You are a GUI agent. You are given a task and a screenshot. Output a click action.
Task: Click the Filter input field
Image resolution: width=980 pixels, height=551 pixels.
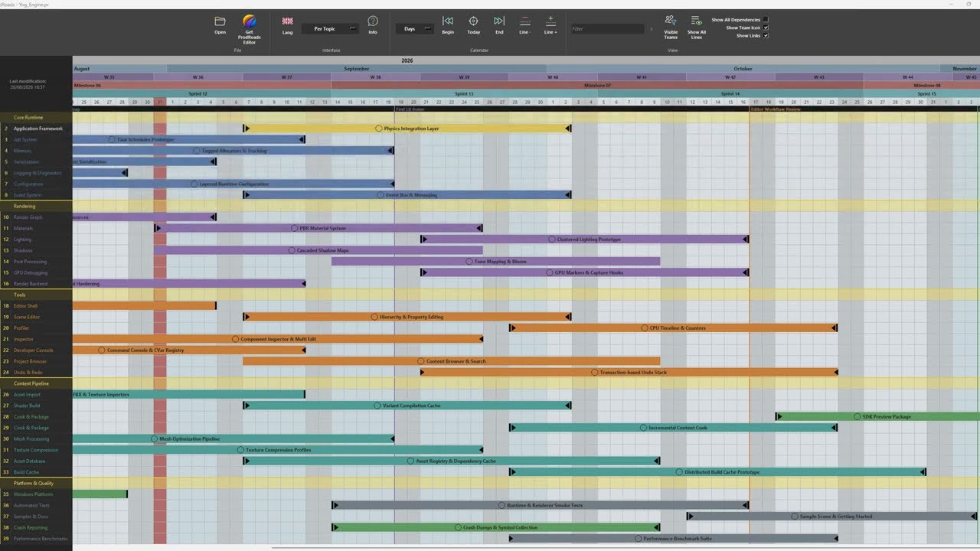tap(607, 29)
